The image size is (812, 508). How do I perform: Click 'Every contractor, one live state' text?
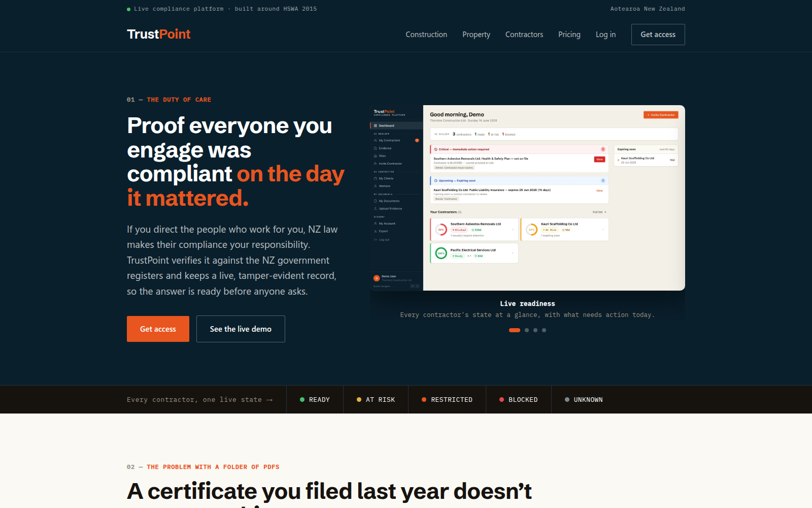coord(194,400)
